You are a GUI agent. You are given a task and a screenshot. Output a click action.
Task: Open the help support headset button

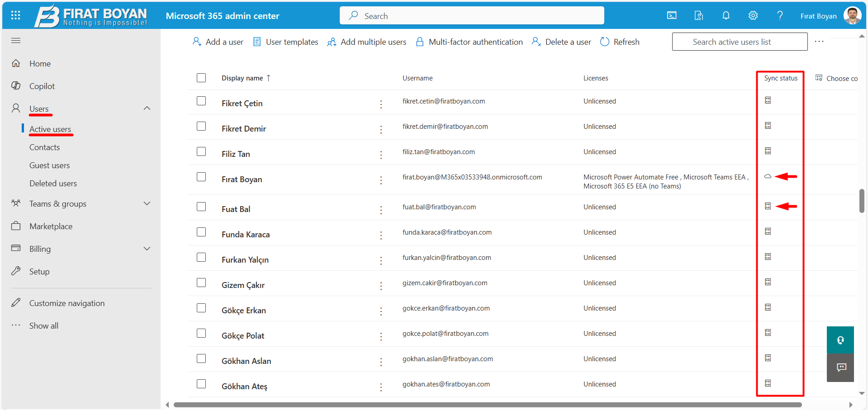[840, 340]
